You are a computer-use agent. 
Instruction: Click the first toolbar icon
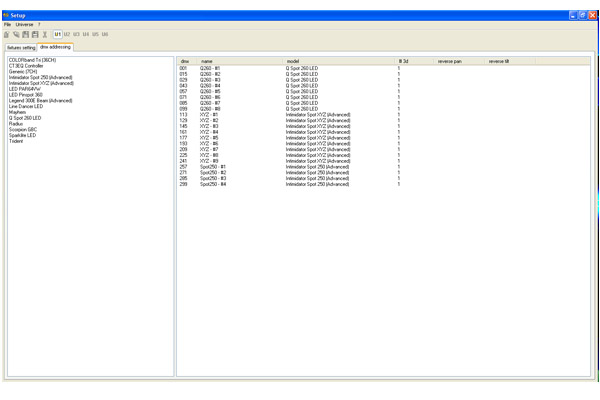(x=7, y=34)
